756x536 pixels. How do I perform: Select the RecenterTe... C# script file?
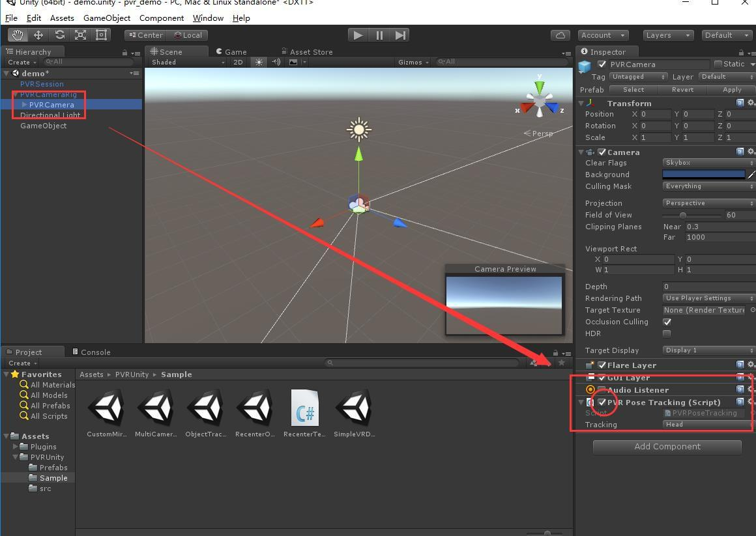coord(305,408)
